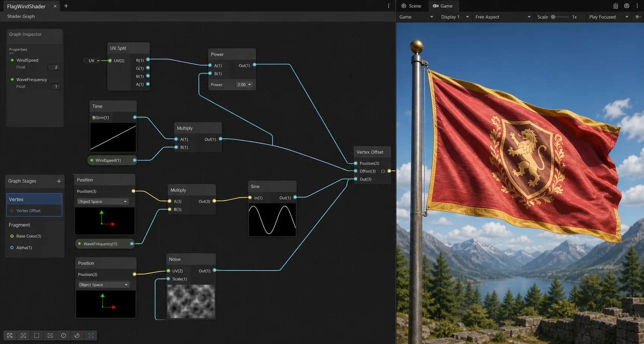644x344 pixels.
Task: Toggle the Base Color(3) fragment circle
Action: (12, 236)
